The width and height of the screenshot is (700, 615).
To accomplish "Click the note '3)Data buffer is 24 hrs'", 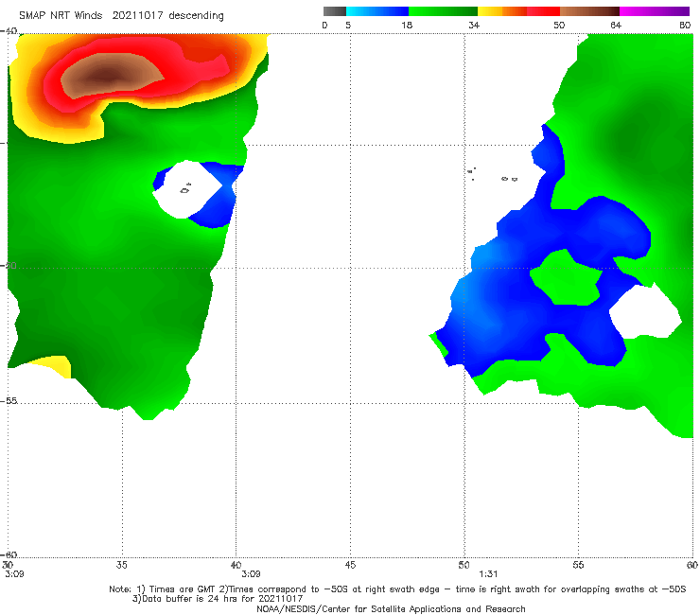I will (218, 599).
